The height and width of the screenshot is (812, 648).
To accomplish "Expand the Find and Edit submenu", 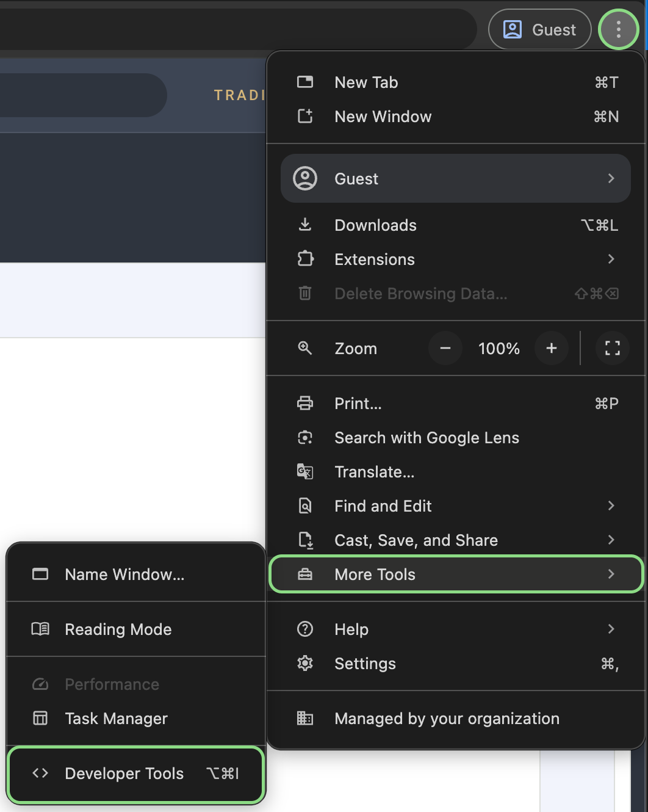I will (x=611, y=506).
